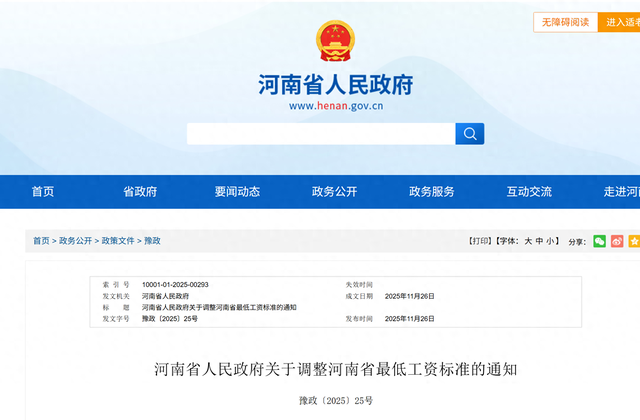Click the 打印 print link

480,241
